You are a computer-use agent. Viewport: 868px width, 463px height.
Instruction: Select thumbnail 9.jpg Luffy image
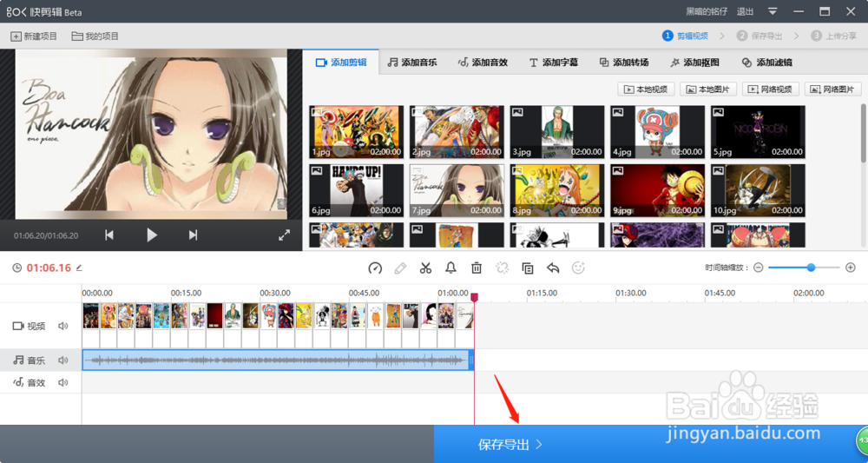(x=658, y=190)
